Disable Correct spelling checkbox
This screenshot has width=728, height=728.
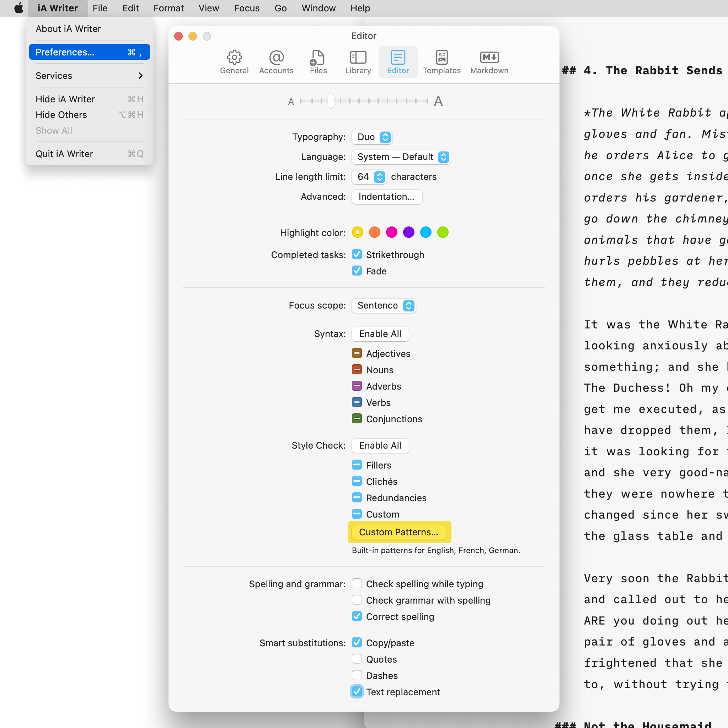point(357,616)
